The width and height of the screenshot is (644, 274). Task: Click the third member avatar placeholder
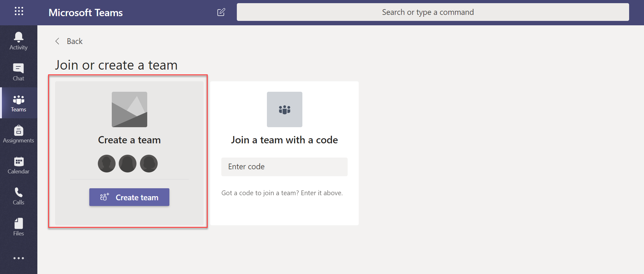tap(149, 164)
